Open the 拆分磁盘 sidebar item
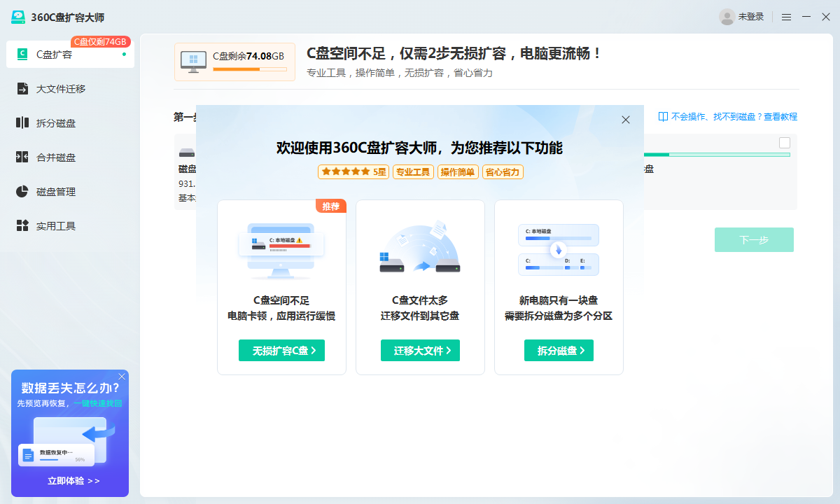 pos(70,123)
